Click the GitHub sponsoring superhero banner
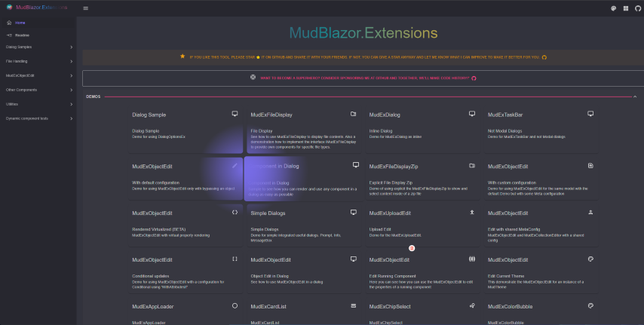The width and height of the screenshot is (644, 325). [x=363, y=78]
